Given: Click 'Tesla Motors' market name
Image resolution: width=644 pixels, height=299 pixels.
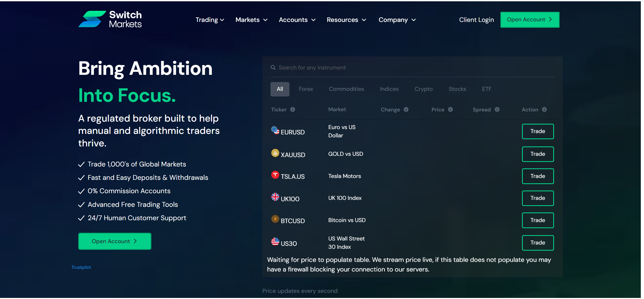Looking at the screenshot, I should pos(345,176).
